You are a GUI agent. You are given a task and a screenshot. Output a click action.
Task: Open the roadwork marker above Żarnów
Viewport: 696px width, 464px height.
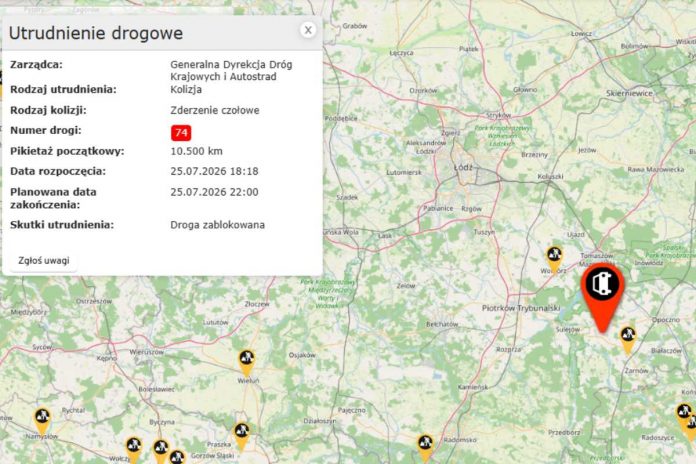[x=628, y=340]
